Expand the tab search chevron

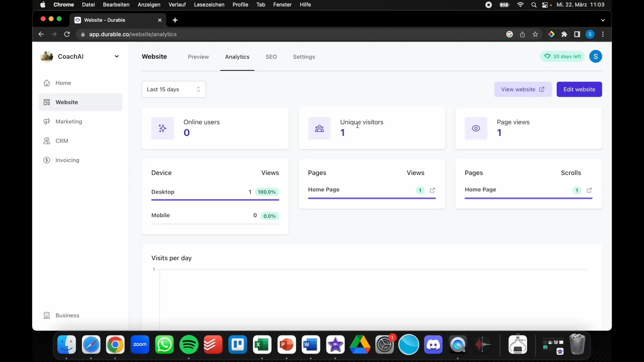click(x=603, y=20)
